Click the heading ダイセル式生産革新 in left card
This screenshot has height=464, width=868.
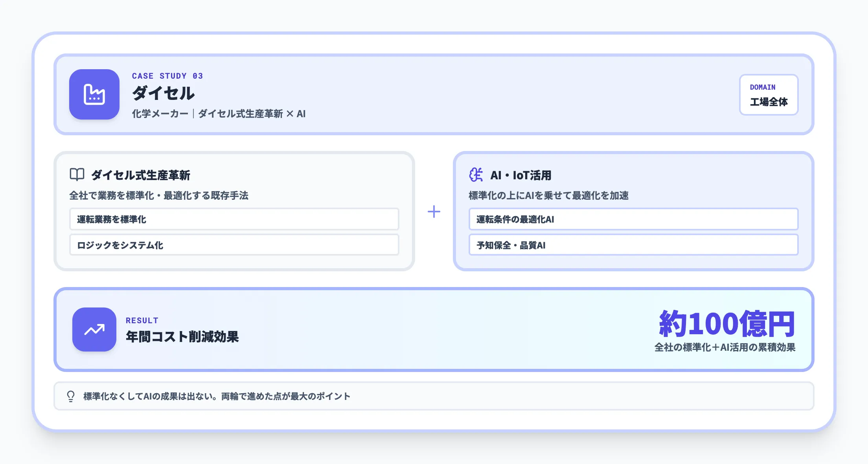click(141, 175)
